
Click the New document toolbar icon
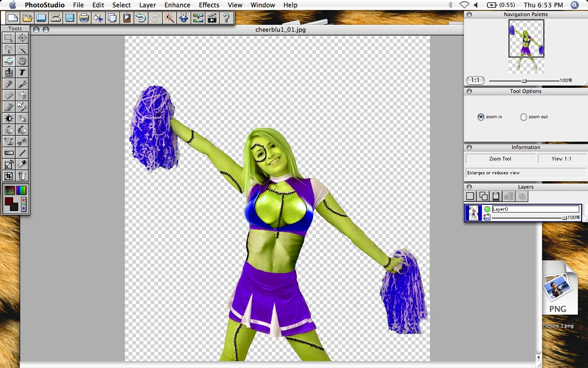coord(12,18)
